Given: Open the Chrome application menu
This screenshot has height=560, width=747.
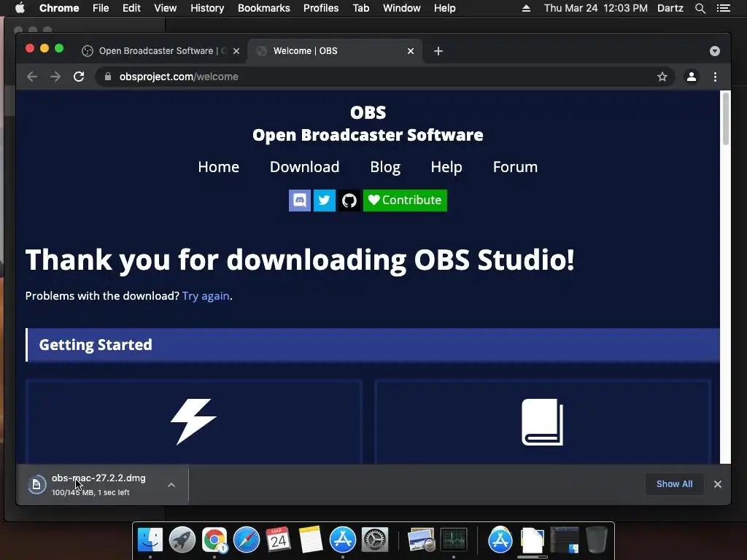Looking at the screenshot, I should tap(59, 8).
